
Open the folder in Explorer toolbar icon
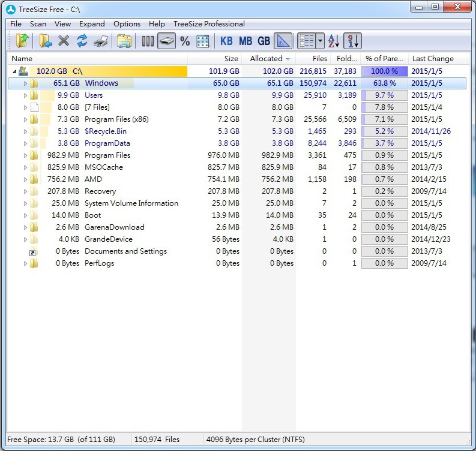[x=124, y=41]
